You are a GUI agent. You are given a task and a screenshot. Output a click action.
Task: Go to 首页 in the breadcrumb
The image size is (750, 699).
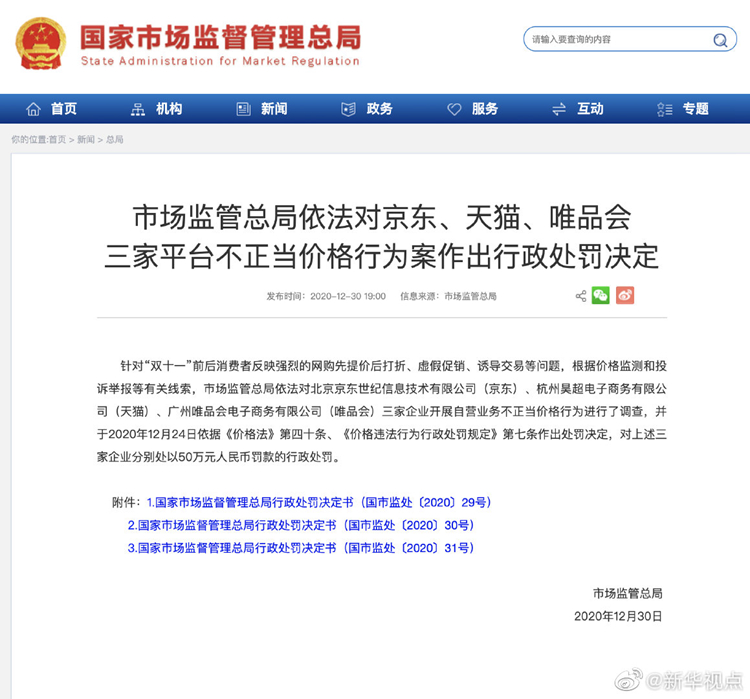point(57,140)
